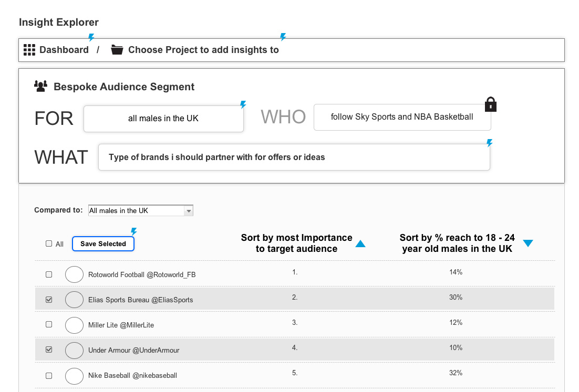Sort ascending by importance triangle

360,244
